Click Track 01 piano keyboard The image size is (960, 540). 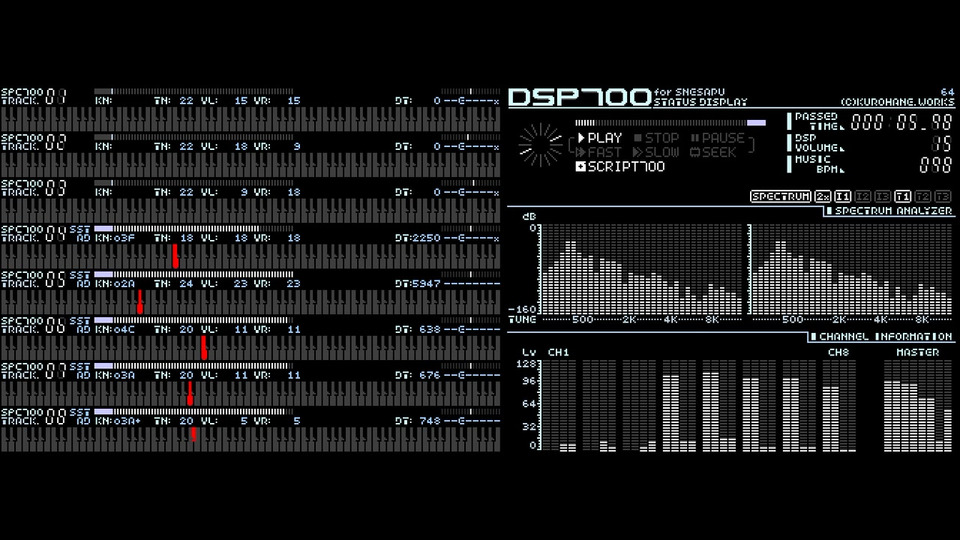pyautogui.click(x=250, y=119)
